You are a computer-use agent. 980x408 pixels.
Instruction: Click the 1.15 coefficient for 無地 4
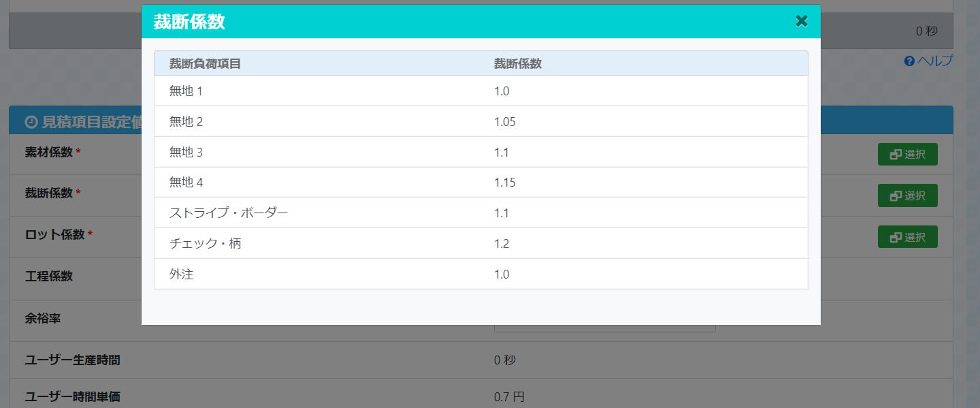pyautogui.click(x=505, y=183)
